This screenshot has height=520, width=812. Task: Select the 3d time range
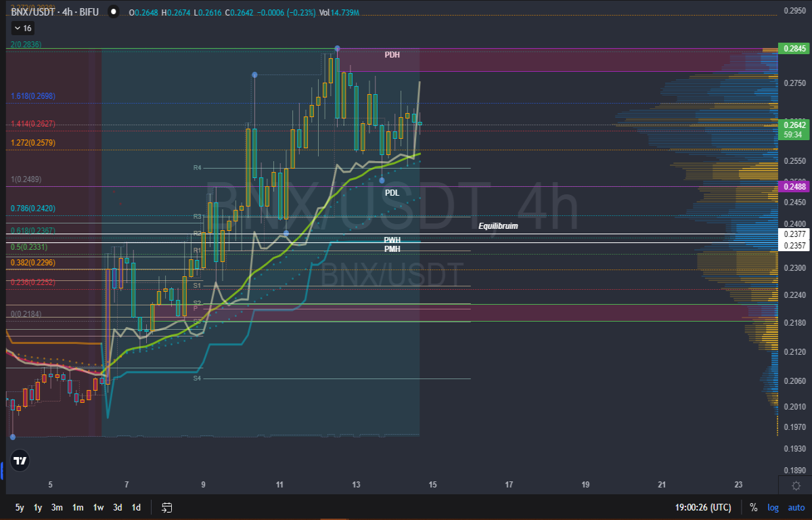pos(118,507)
